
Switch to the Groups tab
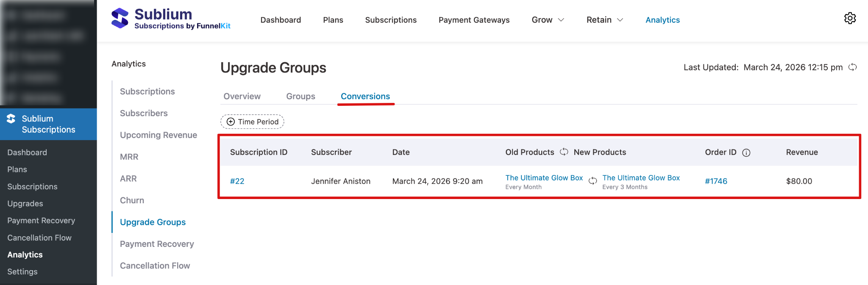click(x=300, y=96)
